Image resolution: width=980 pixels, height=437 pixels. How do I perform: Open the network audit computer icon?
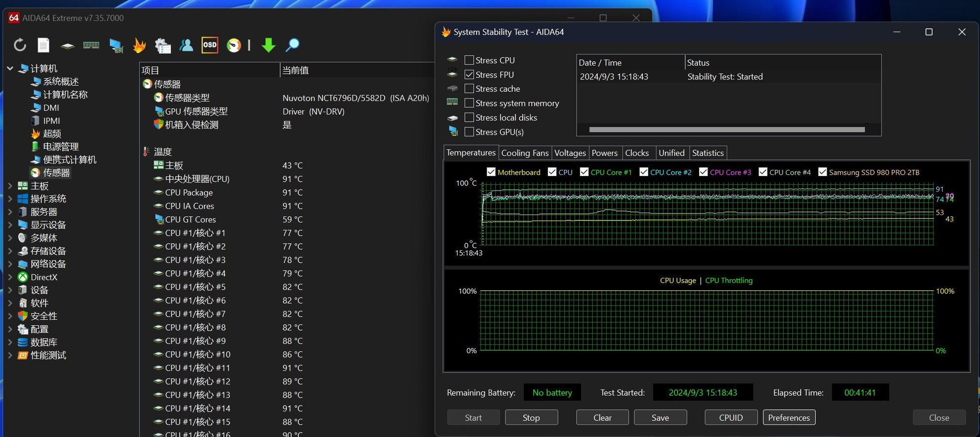click(x=163, y=46)
